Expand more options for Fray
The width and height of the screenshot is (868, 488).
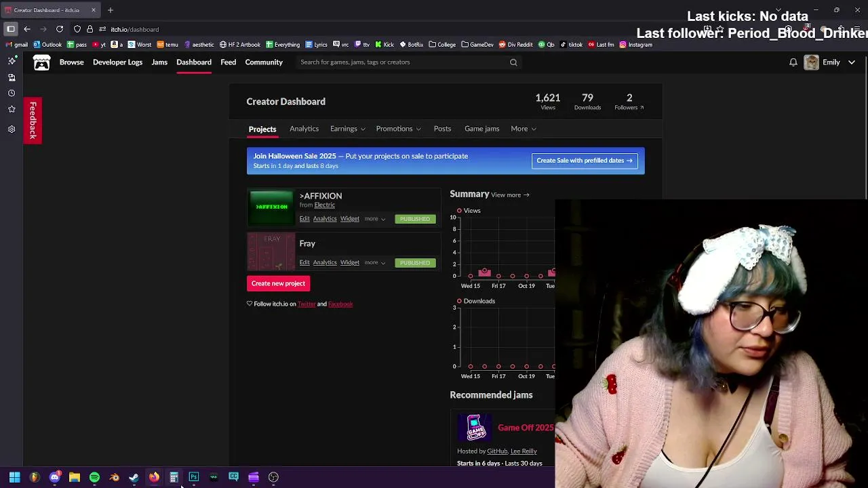point(374,262)
